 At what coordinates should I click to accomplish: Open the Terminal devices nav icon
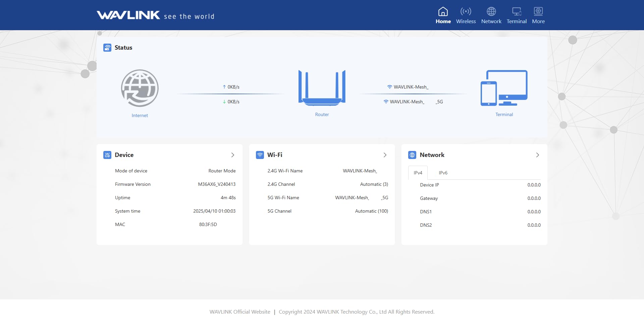pyautogui.click(x=516, y=12)
